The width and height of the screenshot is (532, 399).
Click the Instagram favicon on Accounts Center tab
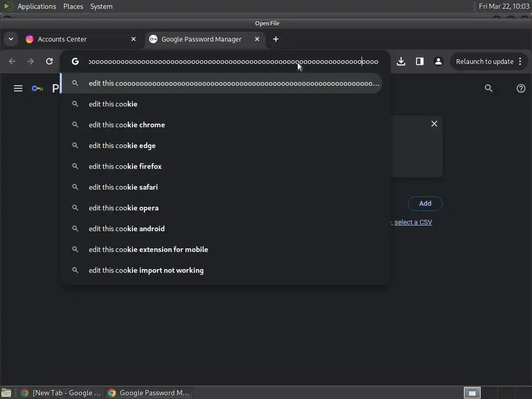[x=30, y=39]
